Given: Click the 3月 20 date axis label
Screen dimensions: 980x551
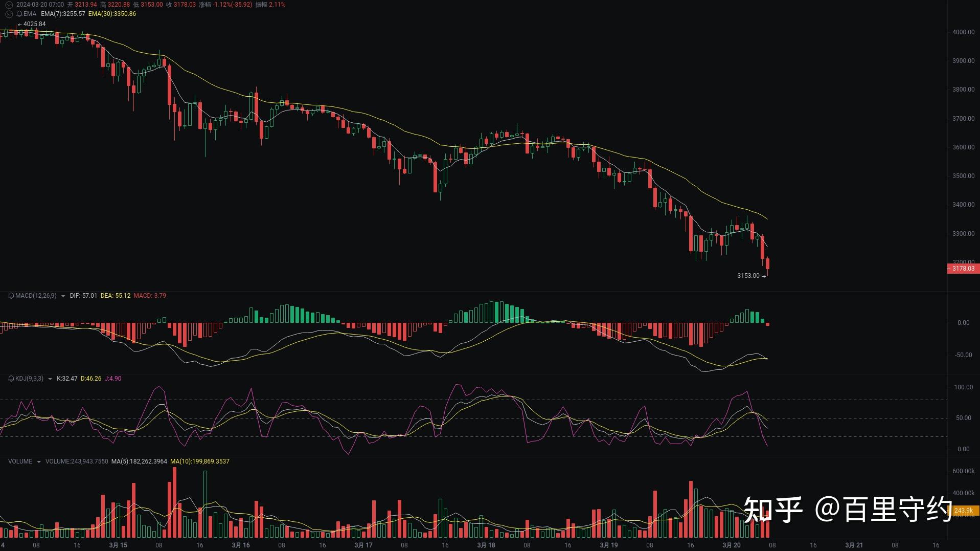Looking at the screenshot, I should point(732,545).
